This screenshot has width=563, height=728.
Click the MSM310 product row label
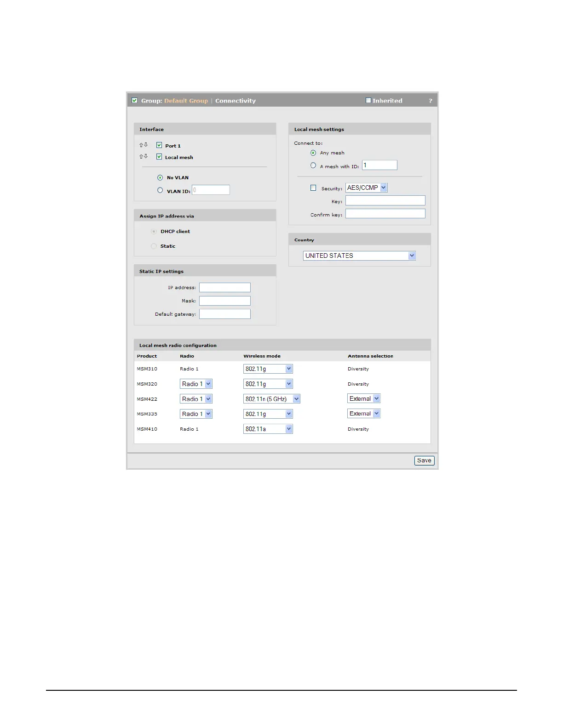147,369
